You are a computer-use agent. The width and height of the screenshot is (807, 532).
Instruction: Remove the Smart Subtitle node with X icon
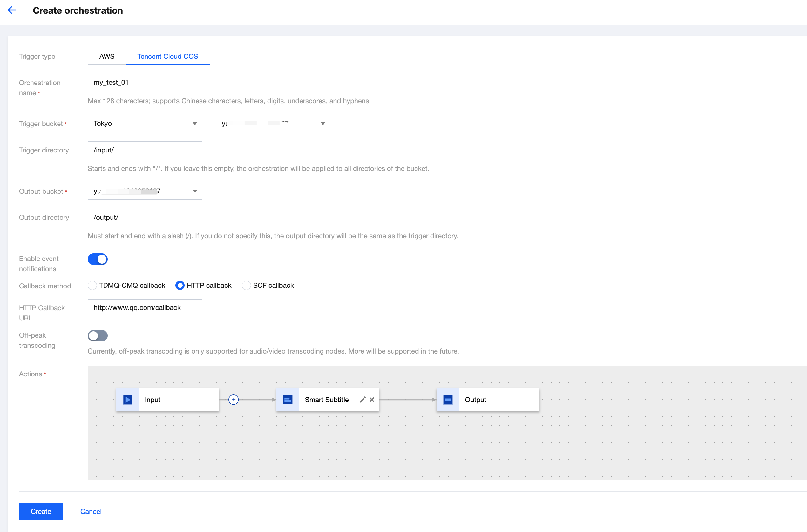coord(372,400)
